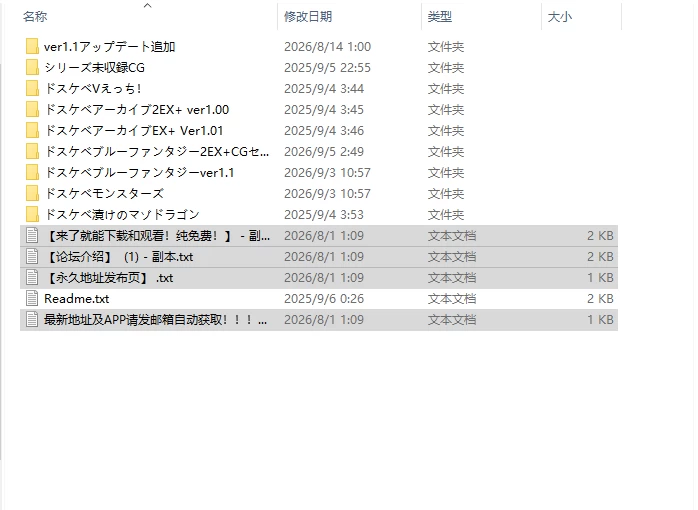
Task: Click text file icon of 【永久地址发布页】.txt
Action: tap(32, 277)
